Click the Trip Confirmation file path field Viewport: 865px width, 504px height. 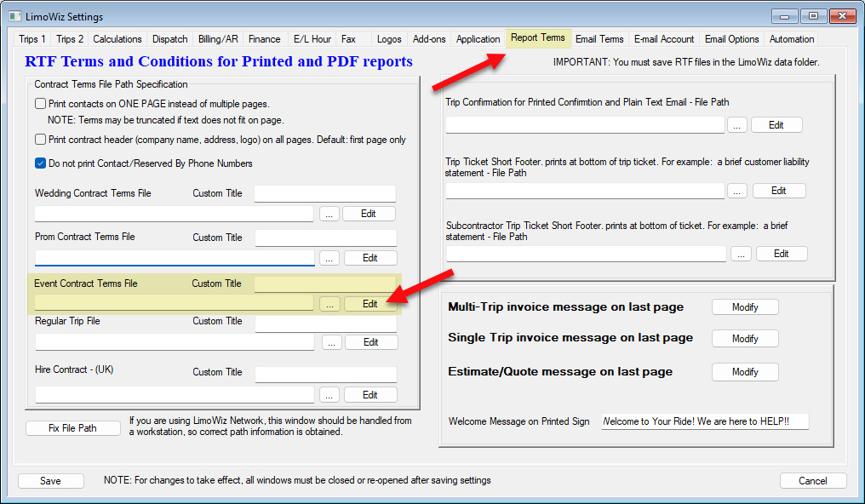tap(585, 125)
